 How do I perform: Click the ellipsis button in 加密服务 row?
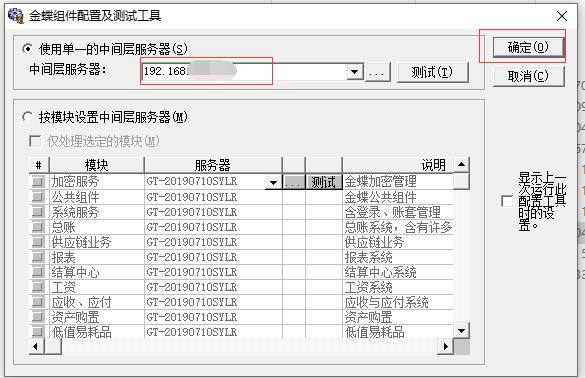click(294, 182)
